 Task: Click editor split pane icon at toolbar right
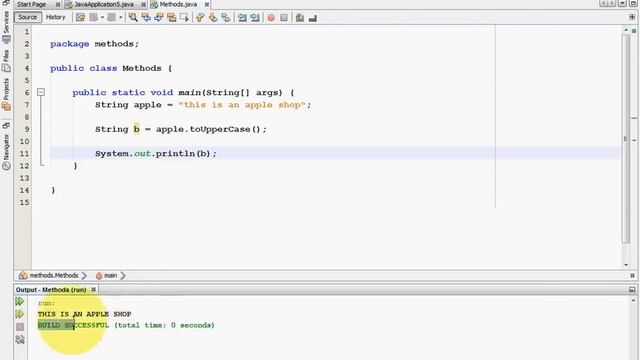632,17
